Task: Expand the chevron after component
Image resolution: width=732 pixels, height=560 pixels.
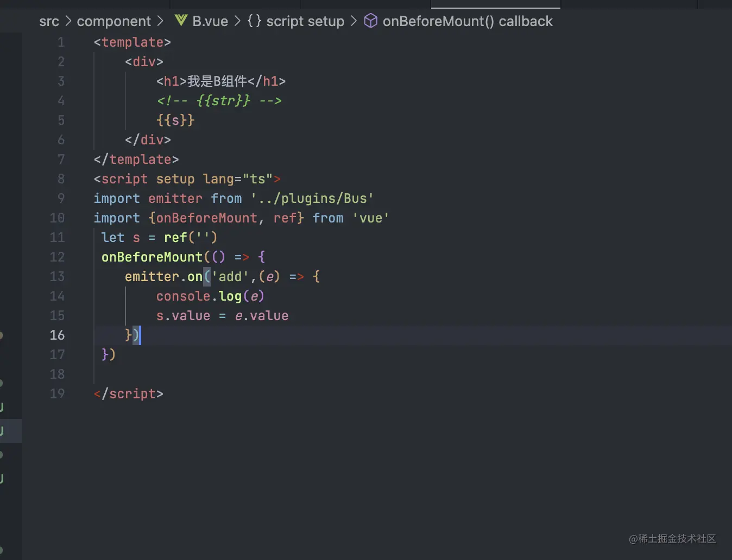Action: (x=160, y=21)
